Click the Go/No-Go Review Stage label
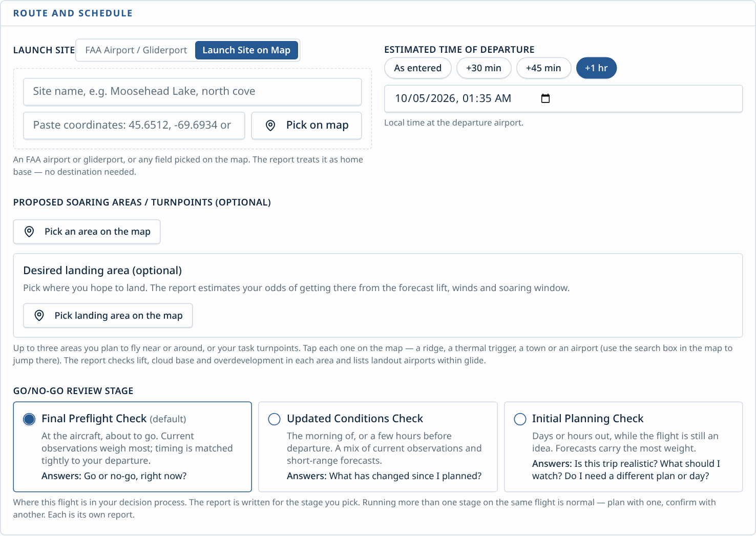This screenshot has width=756, height=536. [x=73, y=391]
